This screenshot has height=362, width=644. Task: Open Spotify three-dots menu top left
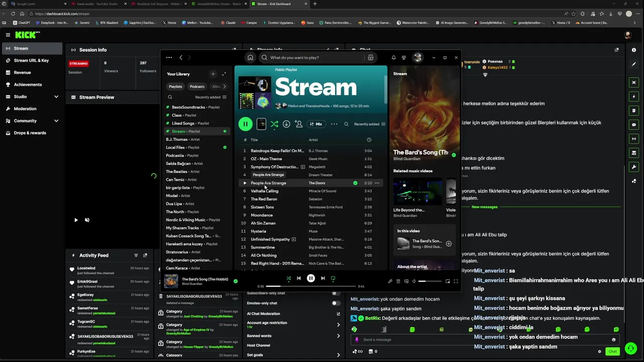pos(169,57)
